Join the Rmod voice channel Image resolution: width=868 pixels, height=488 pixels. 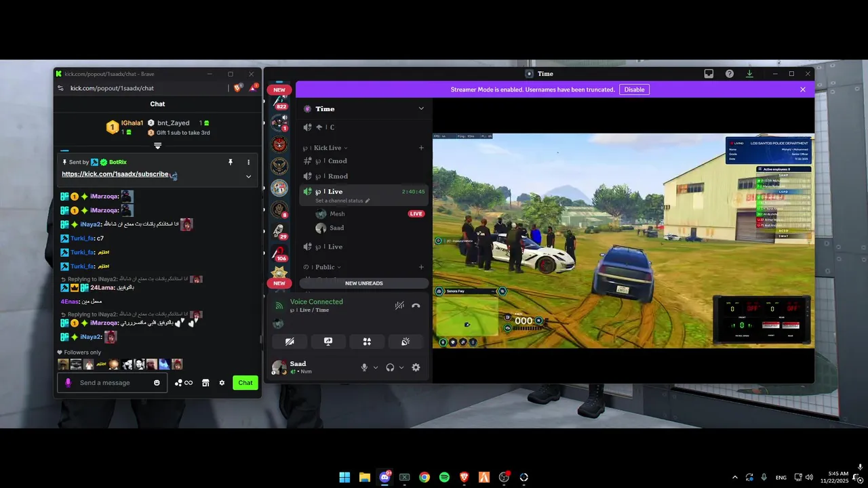click(363, 176)
